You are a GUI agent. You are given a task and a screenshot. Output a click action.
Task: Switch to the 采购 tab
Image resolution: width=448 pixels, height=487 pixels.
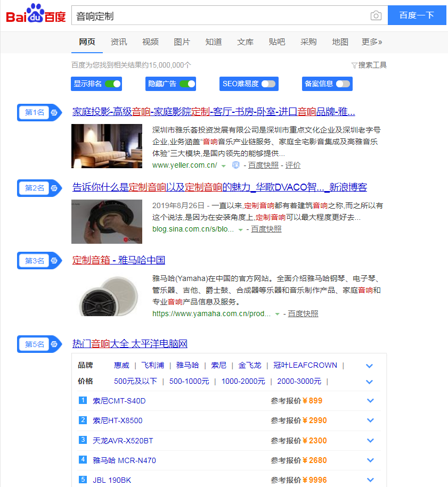[308, 42]
